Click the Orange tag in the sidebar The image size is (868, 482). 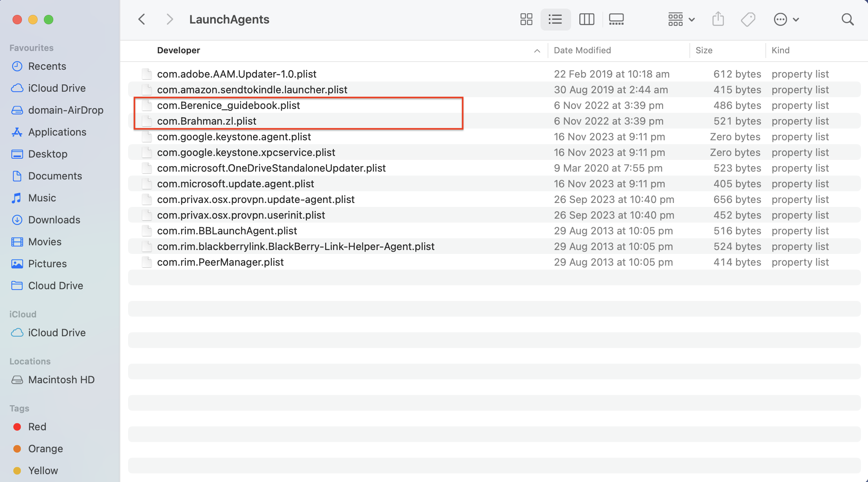pos(45,449)
